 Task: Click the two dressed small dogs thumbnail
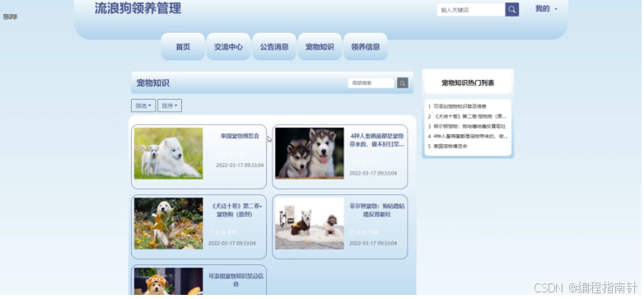[x=310, y=223]
